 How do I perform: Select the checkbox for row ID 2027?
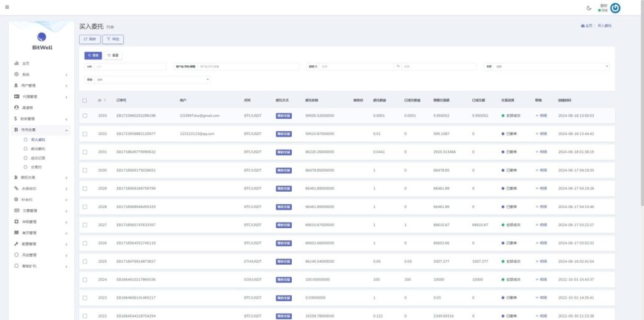click(x=85, y=224)
